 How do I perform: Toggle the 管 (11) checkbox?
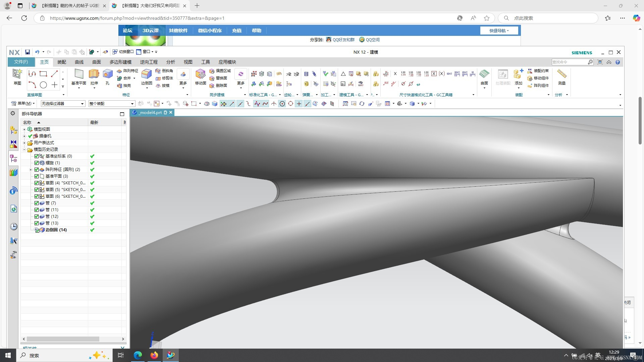coord(37,210)
